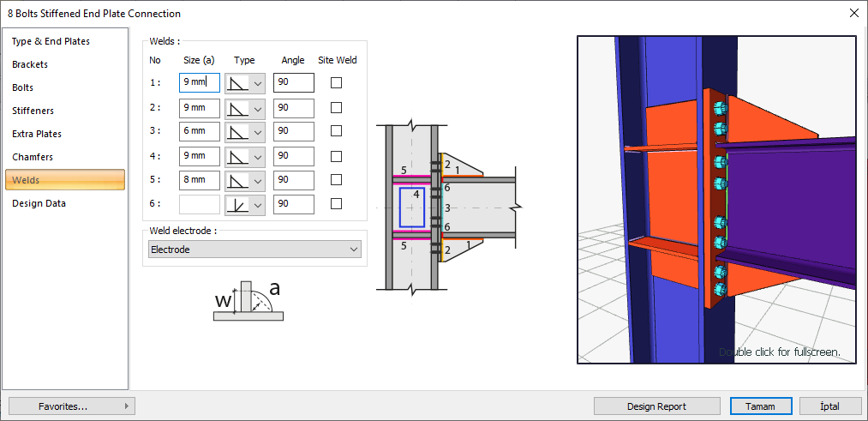Click the bevel weld symbol for weld 6
This screenshot has height=421, width=868.
(237, 204)
